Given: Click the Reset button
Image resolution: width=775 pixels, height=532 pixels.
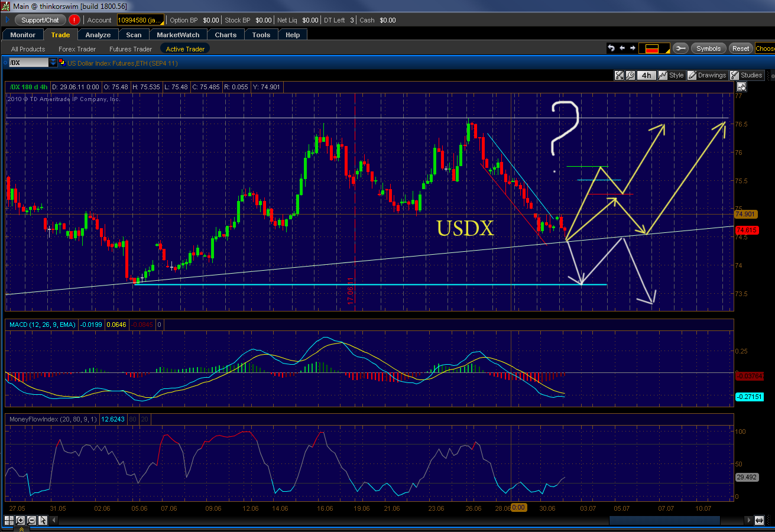Looking at the screenshot, I should (741, 48).
